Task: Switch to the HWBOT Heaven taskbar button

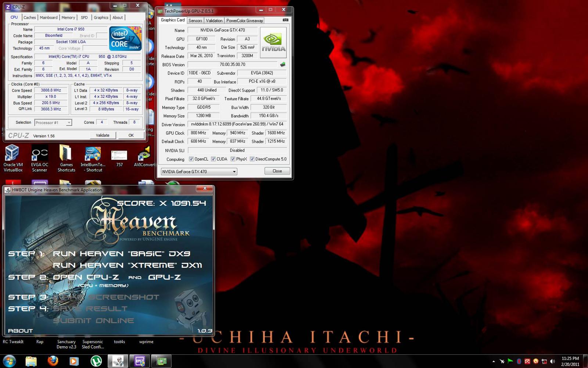Action: [x=118, y=361]
